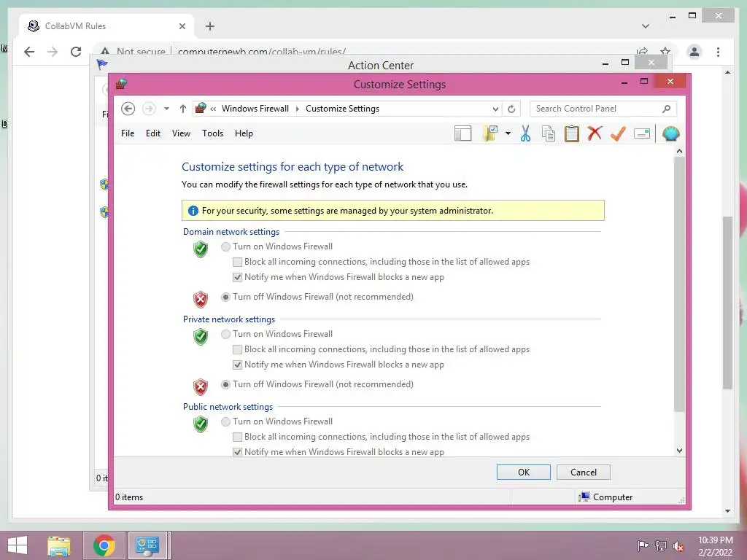Toggle Private 'Notify me' checkbox
This screenshot has height=560, width=747.
coord(237,365)
